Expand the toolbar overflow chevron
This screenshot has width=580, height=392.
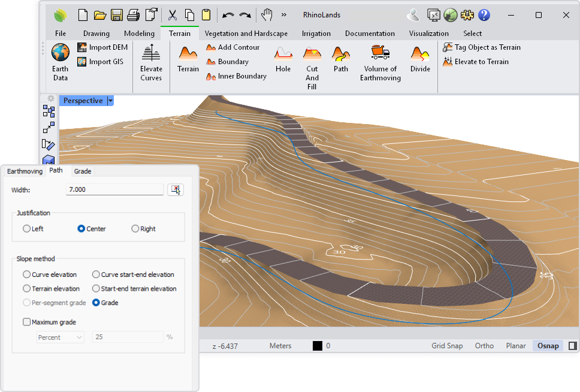pyautogui.click(x=283, y=15)
